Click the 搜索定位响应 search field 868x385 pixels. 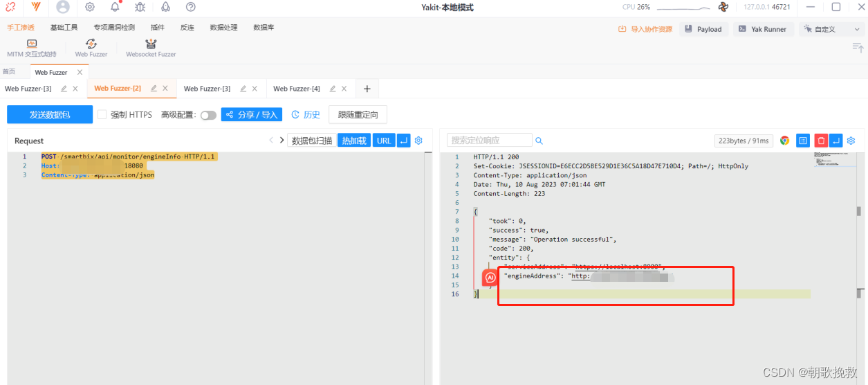(x=490, y=141)
